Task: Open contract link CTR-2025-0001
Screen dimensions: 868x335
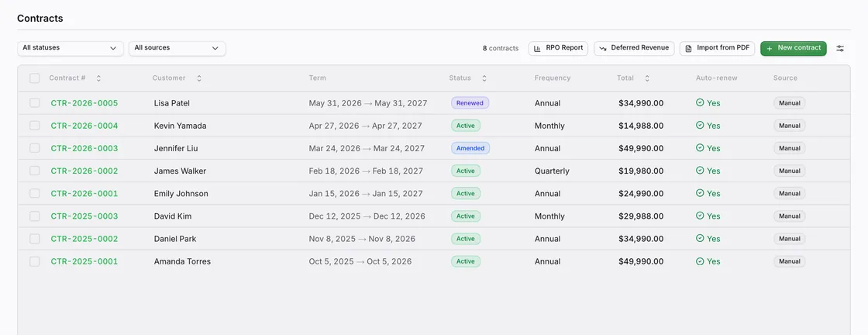Action: pyautogui.click(x=84, y=261)
